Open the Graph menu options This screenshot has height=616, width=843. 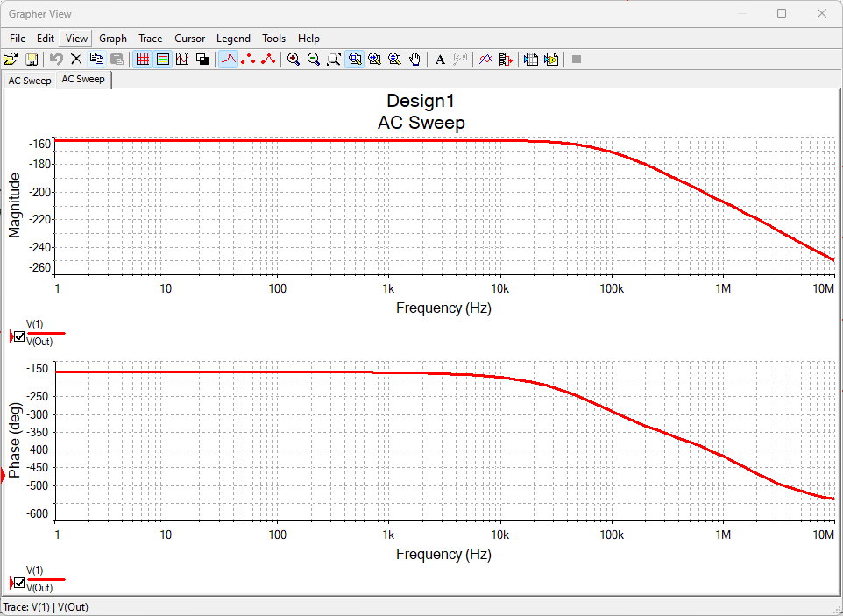tap(112, 38)
